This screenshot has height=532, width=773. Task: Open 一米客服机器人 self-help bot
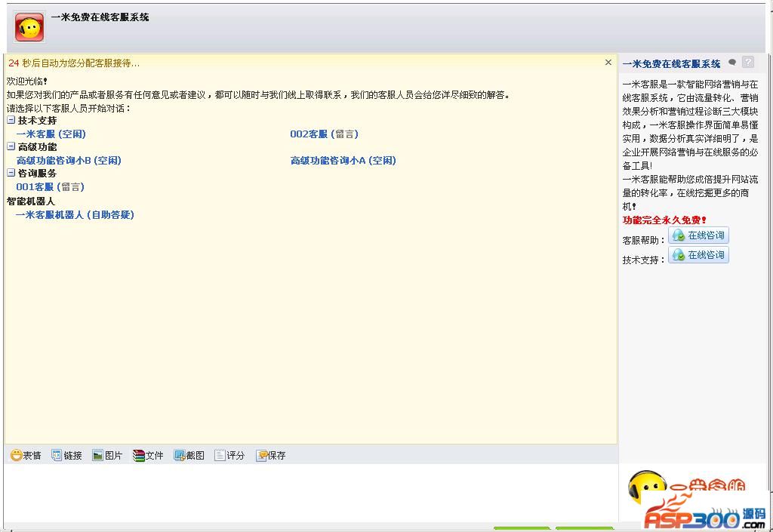(75, 215)
